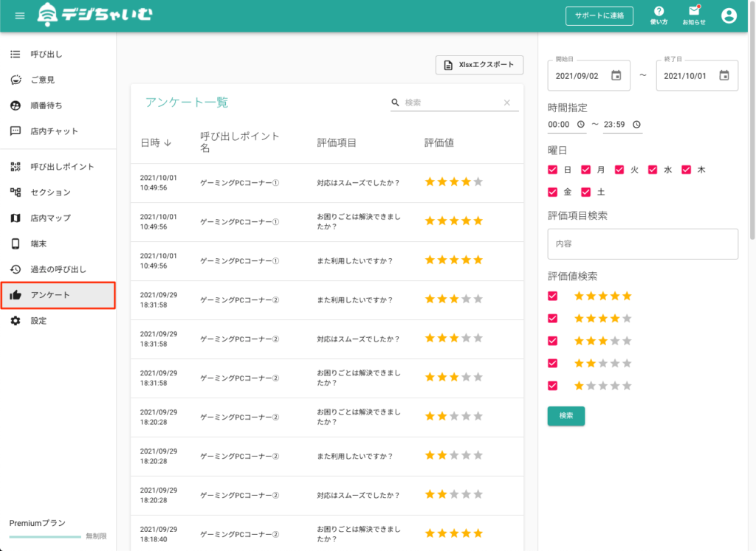Viewport: 756px width, 551px height.
Task: Click the green 検索 button
Action: click(x=566, y=416)
